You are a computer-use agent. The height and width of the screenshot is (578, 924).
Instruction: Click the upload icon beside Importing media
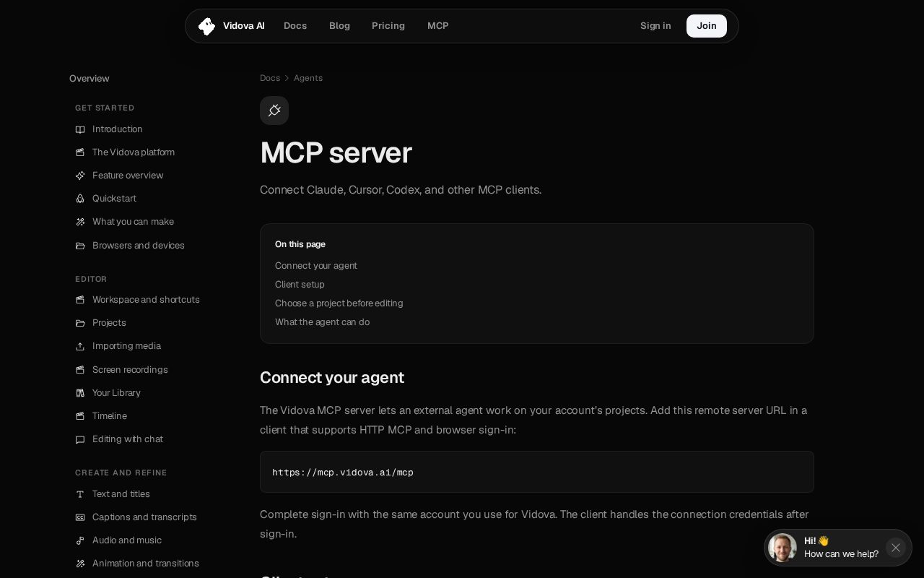[80, 346]
